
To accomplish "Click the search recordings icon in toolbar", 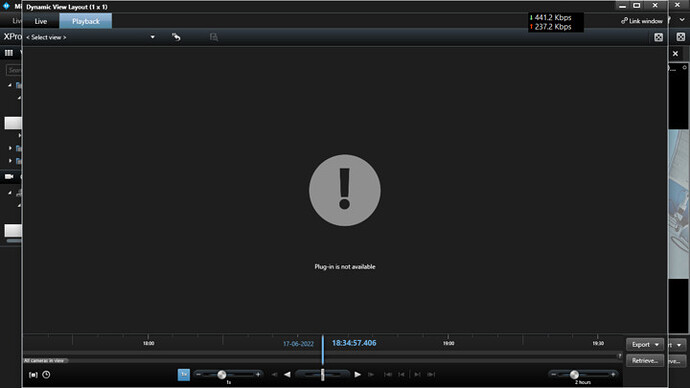I will 214,37.
